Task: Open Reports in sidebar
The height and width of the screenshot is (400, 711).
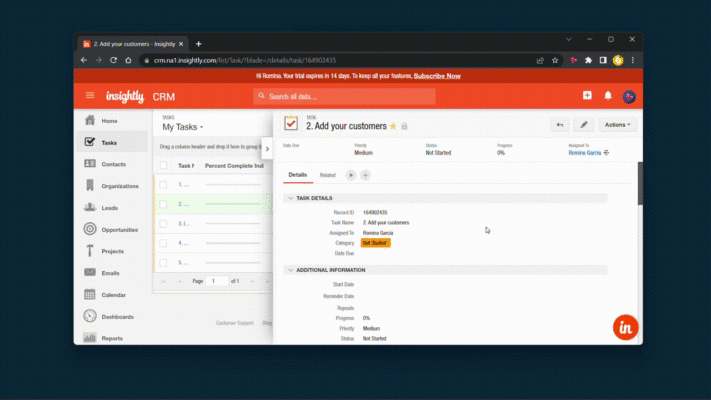Action: click(112, 338)
